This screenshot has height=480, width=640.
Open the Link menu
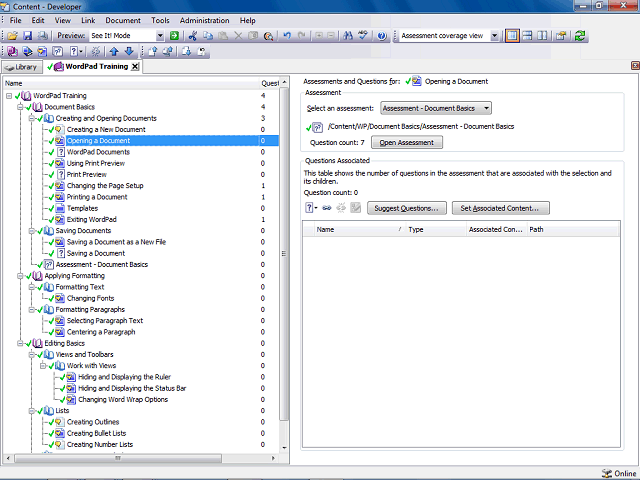pos(88,20)
